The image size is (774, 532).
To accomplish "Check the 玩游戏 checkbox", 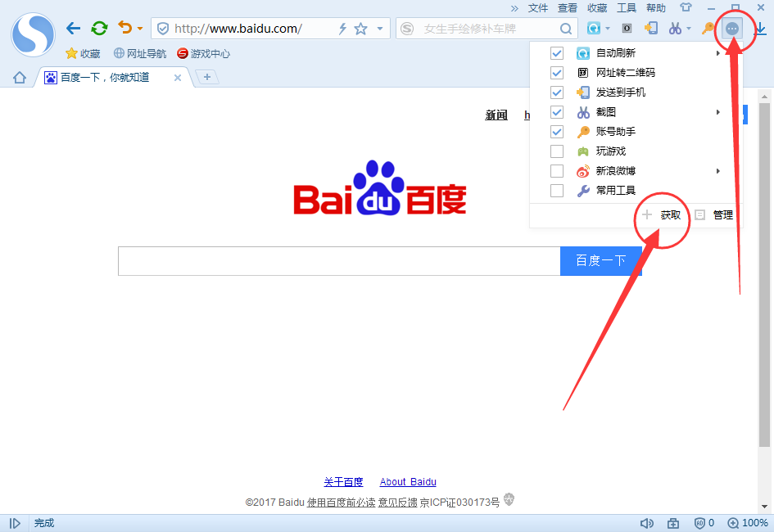I will point(557,151).
